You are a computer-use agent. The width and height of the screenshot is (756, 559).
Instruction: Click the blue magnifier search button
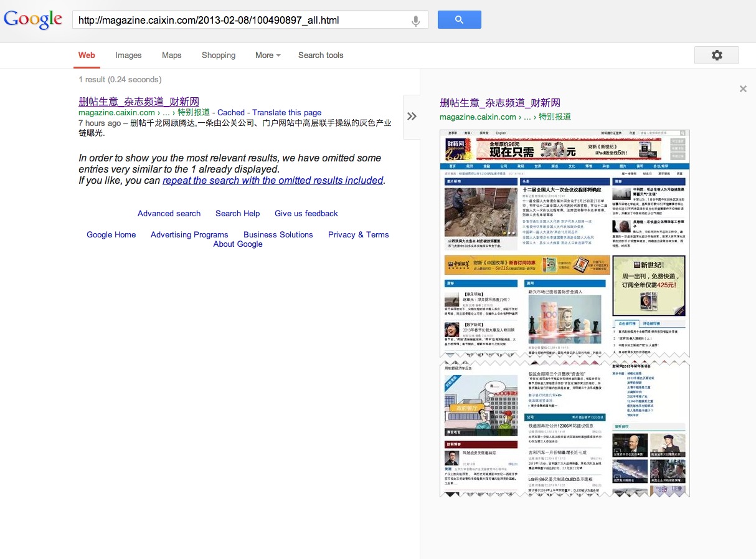[x=459, y=19]
